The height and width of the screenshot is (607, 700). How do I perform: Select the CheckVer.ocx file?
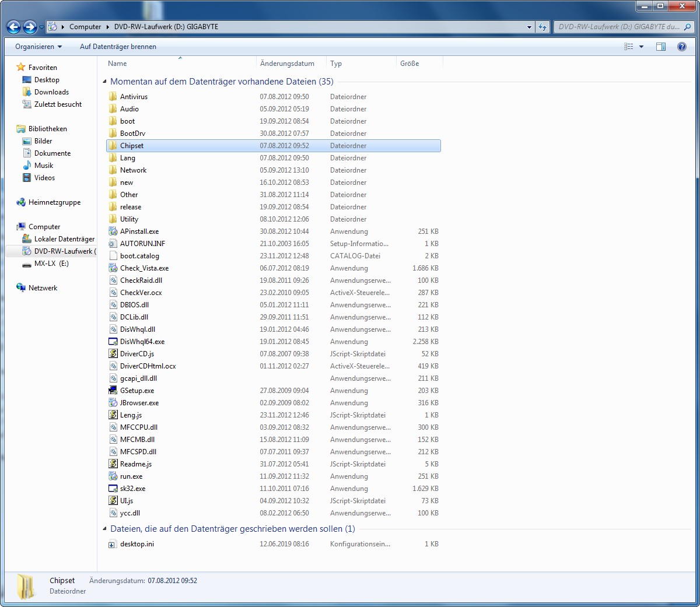[141, 293]
